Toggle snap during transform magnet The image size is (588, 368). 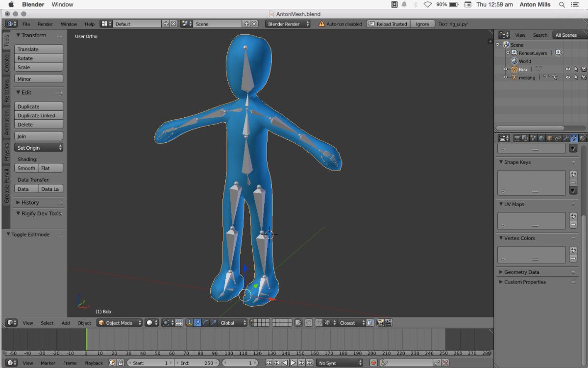click(x=318, y=323)
